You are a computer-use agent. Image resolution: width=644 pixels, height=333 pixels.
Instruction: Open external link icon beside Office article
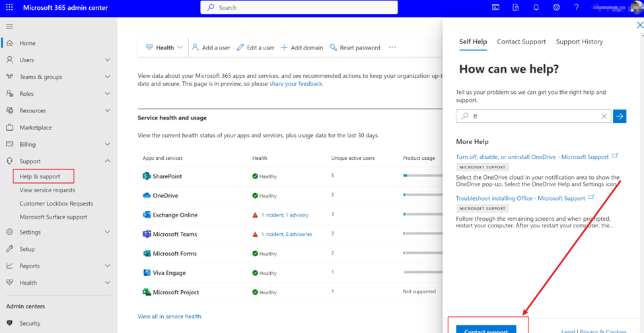(x=591, y=197)
